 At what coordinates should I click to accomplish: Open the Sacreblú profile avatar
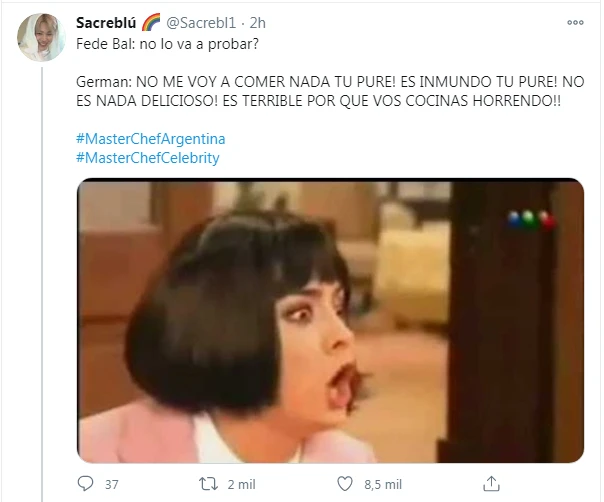coord(41,37)
